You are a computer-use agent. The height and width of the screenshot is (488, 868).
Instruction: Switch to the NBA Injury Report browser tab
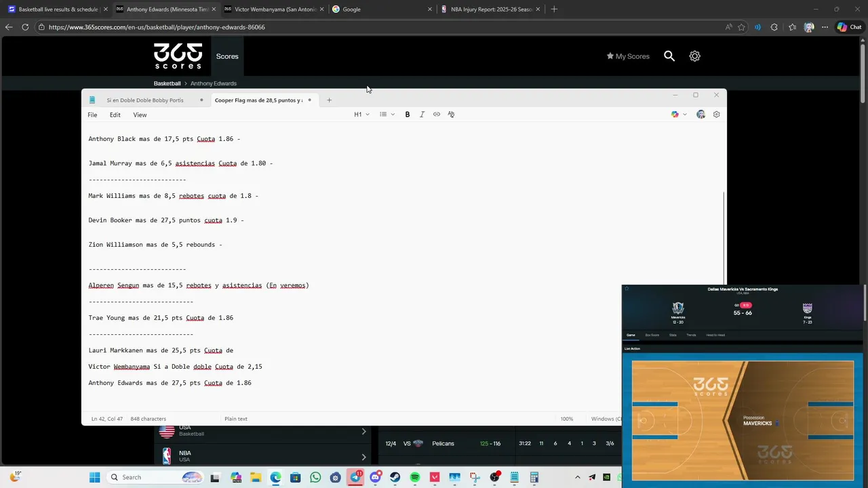click(x=492, y=9)
